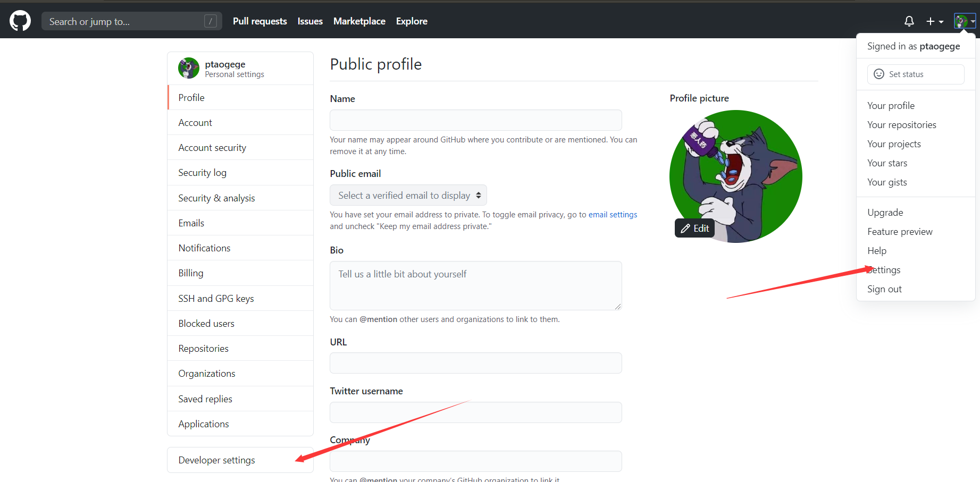The image size is (980, 482).
Task: Open Blocked users settings
Action: [240, 323]
